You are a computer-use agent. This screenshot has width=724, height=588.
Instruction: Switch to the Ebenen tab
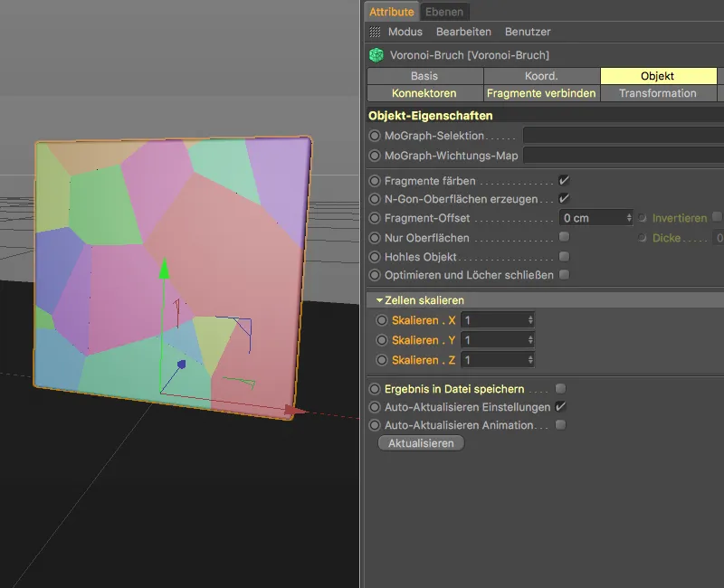coord(444,12)
